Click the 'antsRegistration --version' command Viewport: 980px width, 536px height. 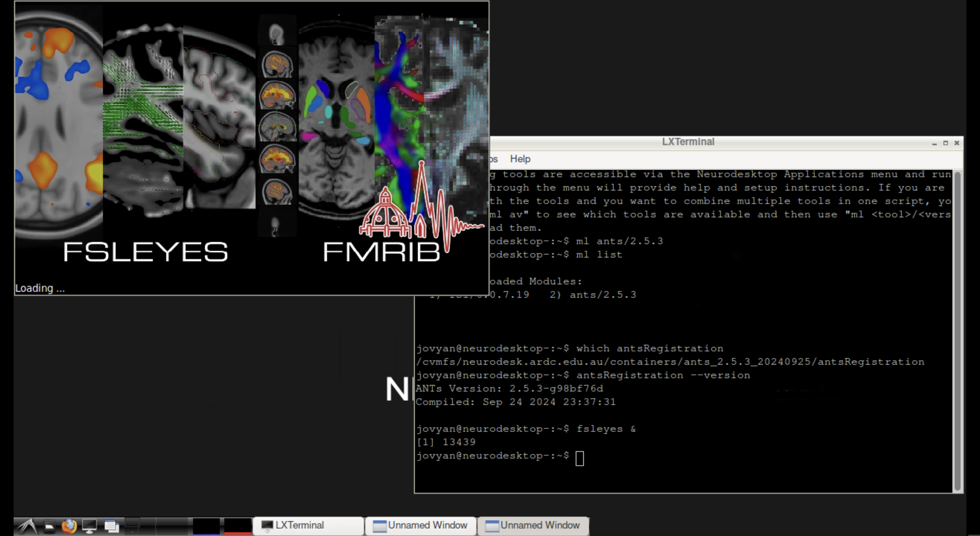coord(663,375)
